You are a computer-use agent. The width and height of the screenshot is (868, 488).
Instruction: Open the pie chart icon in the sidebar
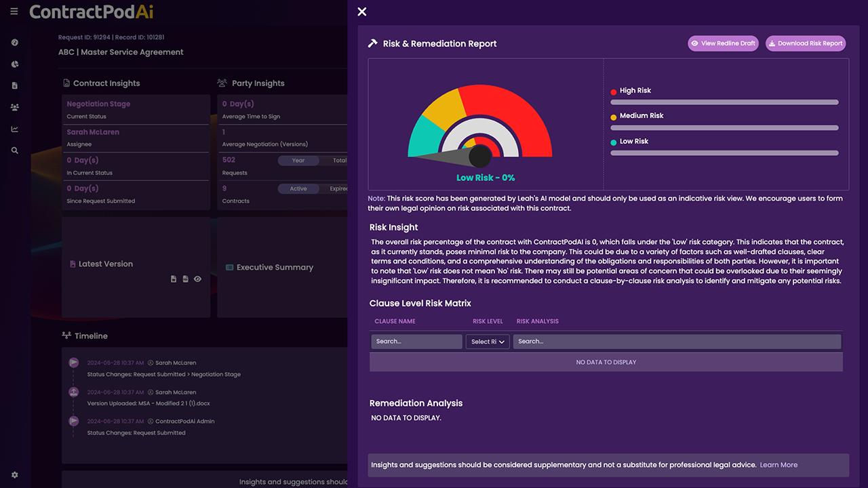pyautogui.click(x=15, y=64)
